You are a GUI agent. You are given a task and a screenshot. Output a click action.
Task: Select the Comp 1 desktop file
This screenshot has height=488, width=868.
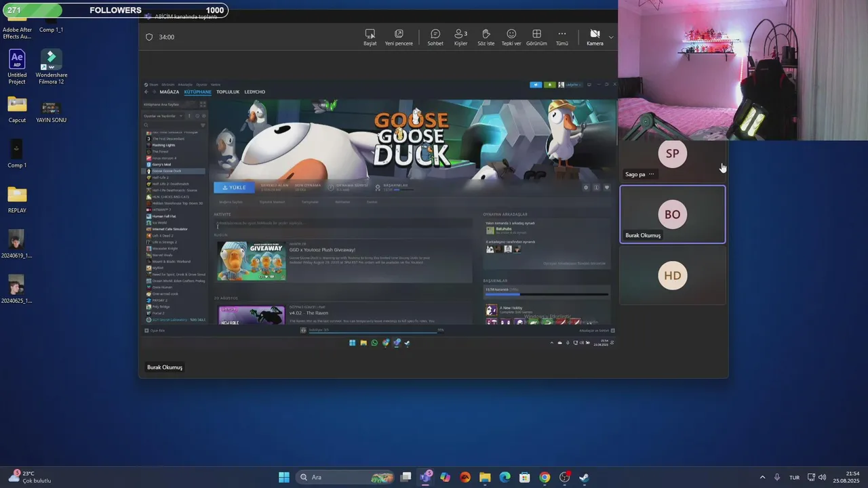click(x=17, y=154)
